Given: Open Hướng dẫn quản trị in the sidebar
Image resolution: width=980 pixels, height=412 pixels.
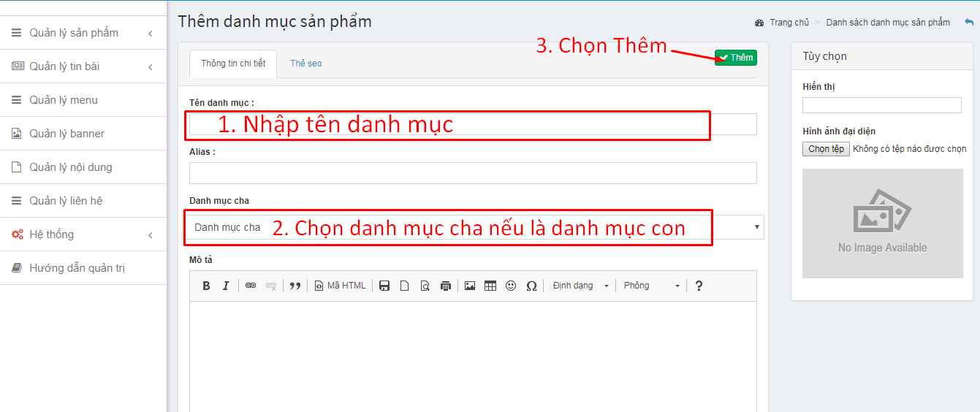Looking at the screenshot, I should pyautogui.click(x=83, y=268).
